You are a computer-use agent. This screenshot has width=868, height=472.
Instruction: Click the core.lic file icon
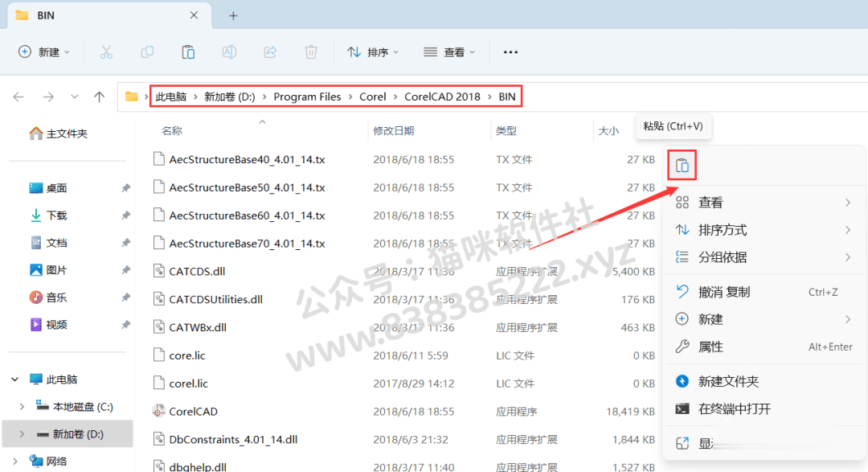(x=159, y=355)
